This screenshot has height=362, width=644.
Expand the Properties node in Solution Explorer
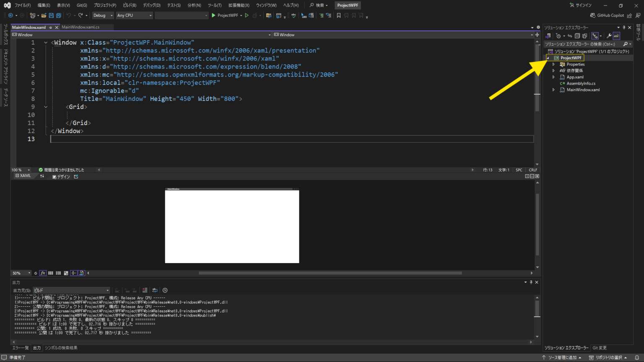tap(553, 64)
